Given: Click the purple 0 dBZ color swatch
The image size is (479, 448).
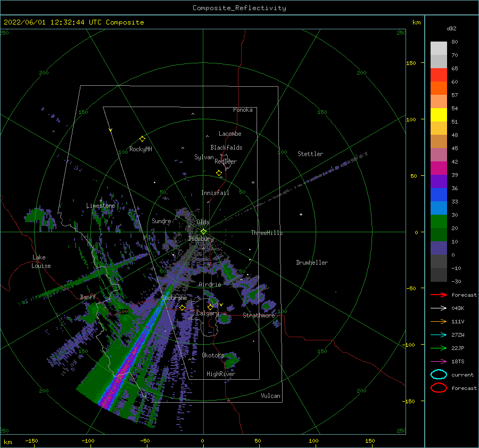Looking at the screenshot, I should pos(439,248).
